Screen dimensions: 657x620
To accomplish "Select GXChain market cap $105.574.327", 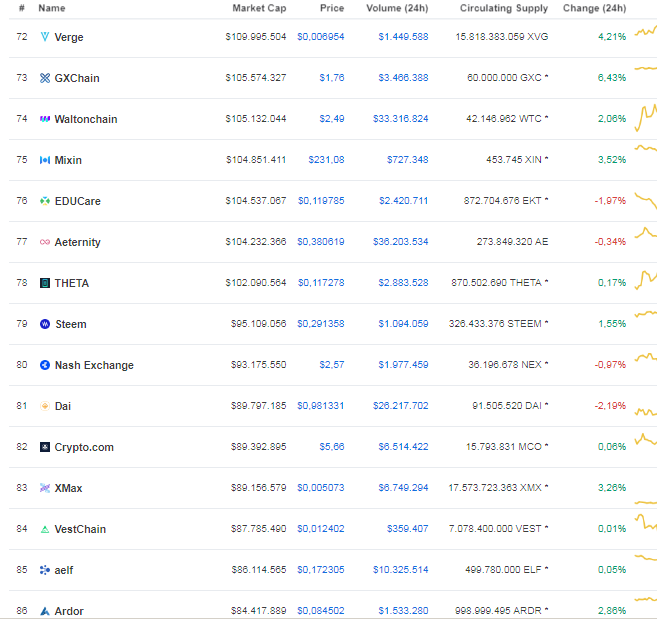I will 256,78.
